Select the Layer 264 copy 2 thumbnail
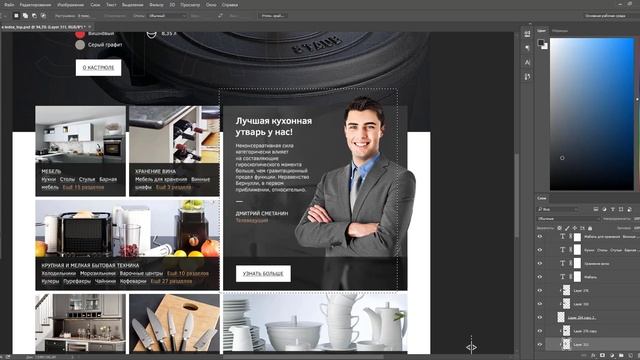This screenshot has height=360, width=640. tap(561, 317)
